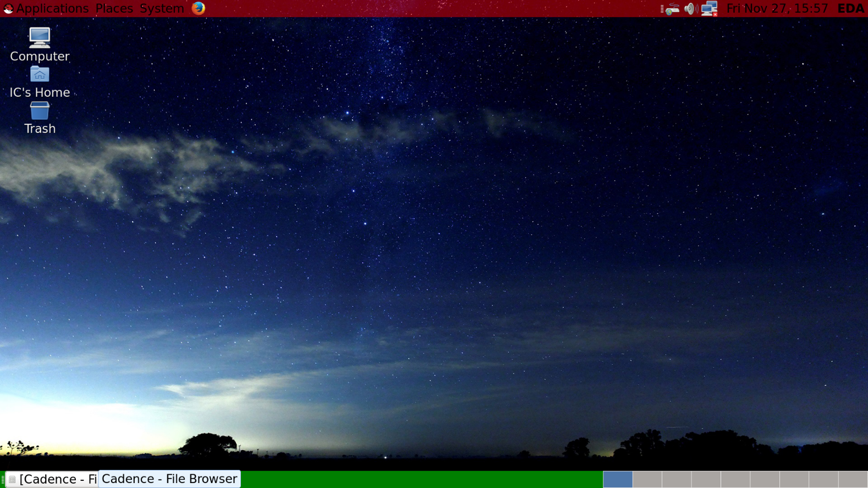
Task: Launch the Firefox browser from the top panel
Action: 198,8
